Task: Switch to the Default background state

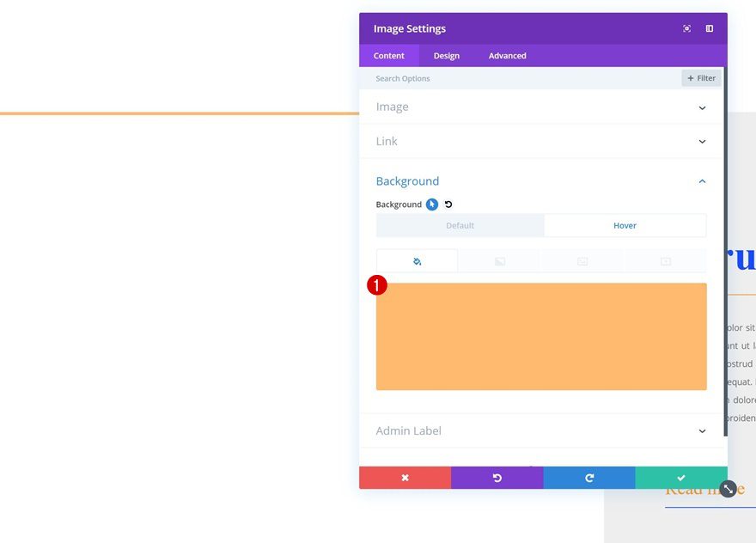Action: pos(460,225)
